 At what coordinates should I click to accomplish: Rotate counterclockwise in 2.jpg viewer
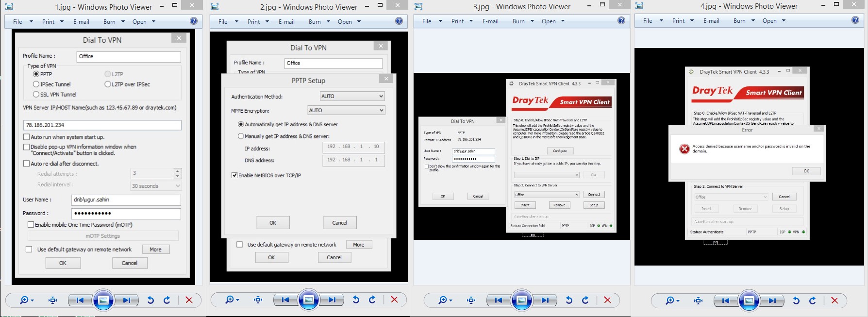click(x=356, y=300)
